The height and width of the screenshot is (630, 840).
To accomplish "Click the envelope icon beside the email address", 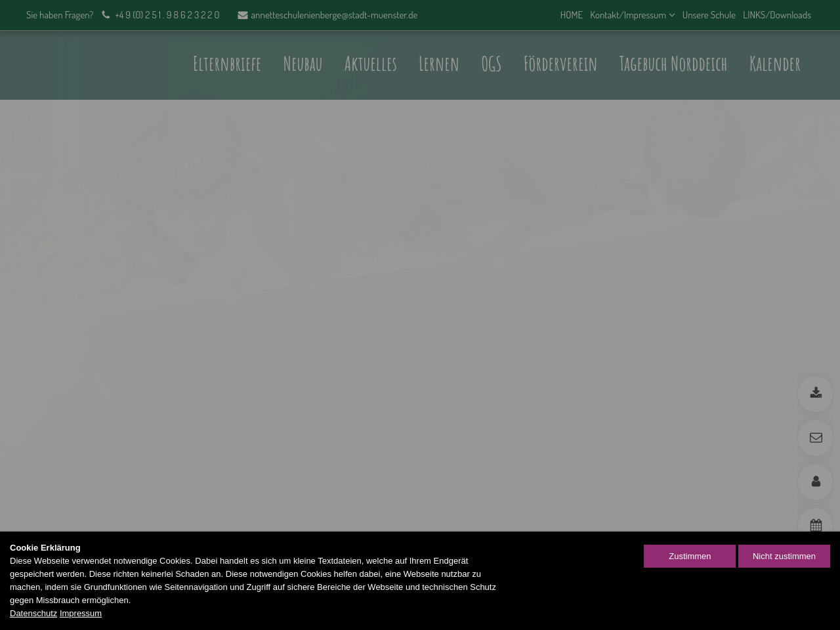I will point(242,15).
